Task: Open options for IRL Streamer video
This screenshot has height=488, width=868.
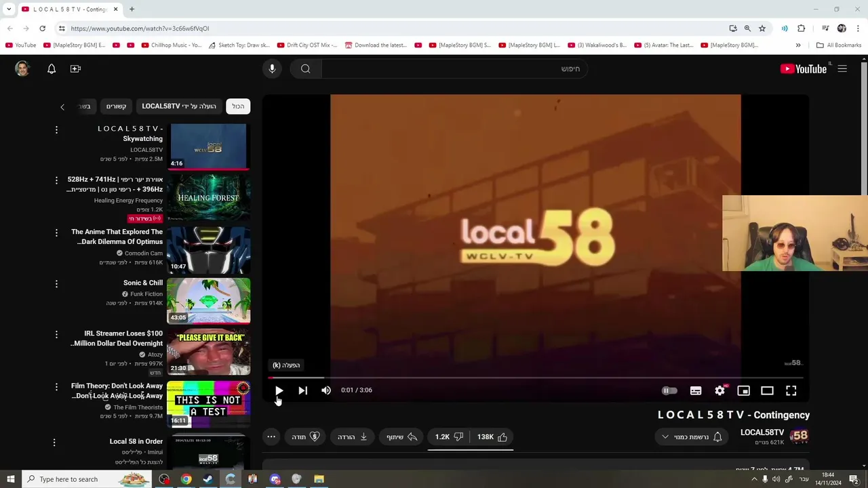Action: coord(56,334)
